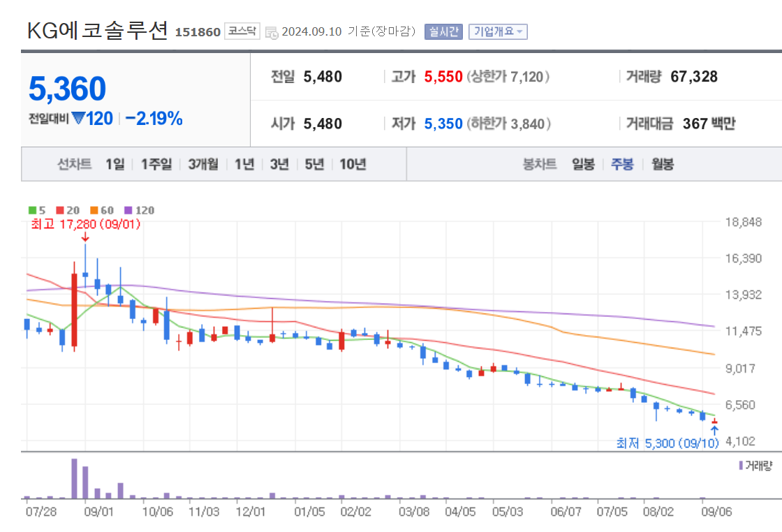This screenshot has height=532, width=782.
Task: Click the 저가 value 5,350
Action: pyautogui.click(x=443, y=124)
